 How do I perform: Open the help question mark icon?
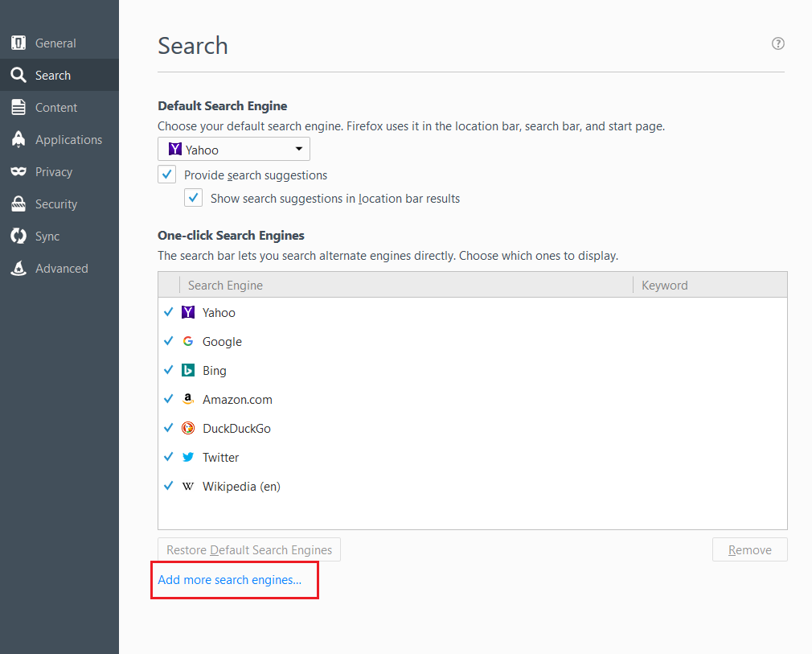coord(777,43)
